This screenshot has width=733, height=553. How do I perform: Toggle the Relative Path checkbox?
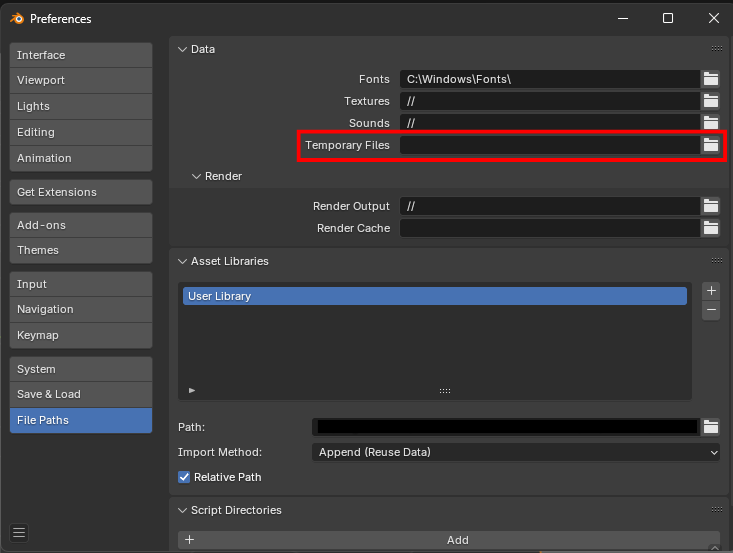click(x=184, y=477)
